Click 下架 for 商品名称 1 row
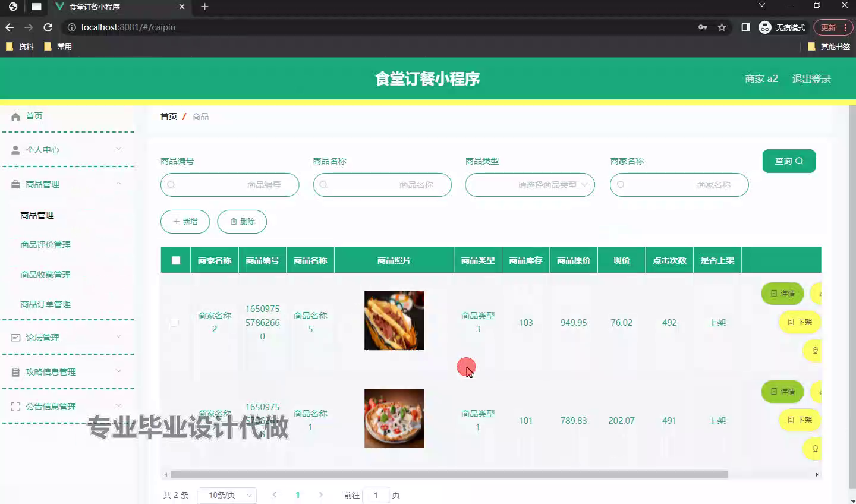This screenshot has height=504, width=856. (x=800, y=420)
